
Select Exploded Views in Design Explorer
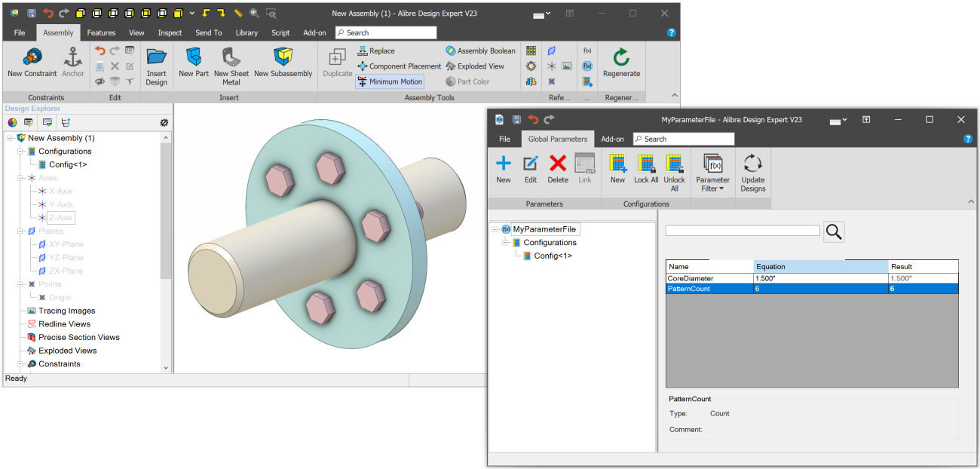pos(68,351)
